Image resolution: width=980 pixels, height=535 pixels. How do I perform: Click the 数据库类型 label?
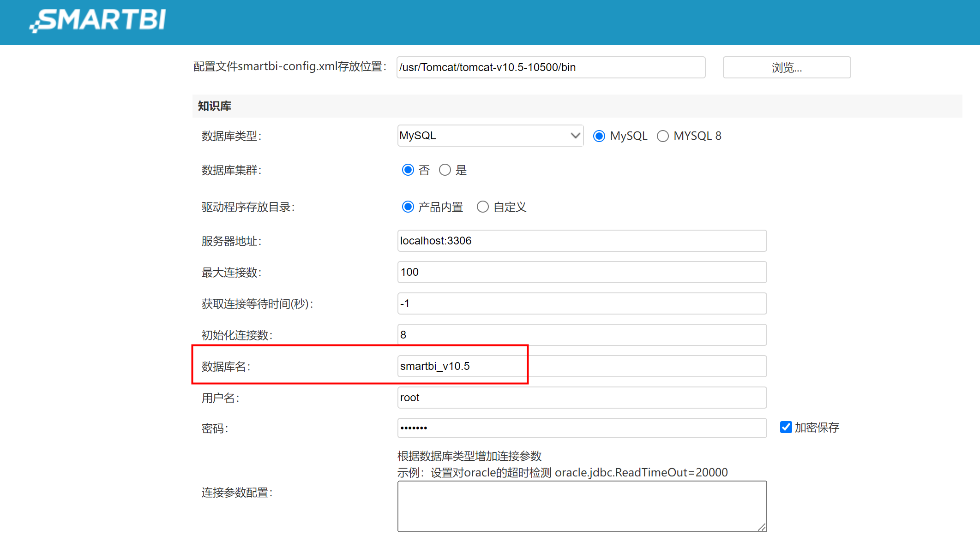(231, 136)
